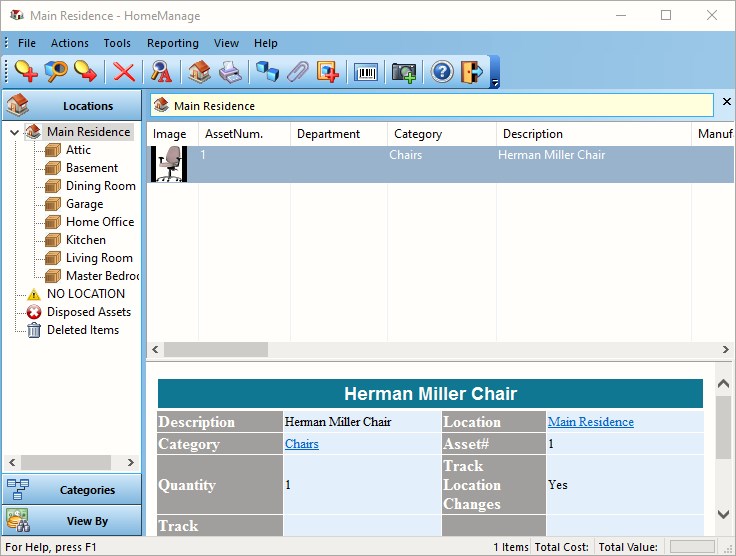Sort by the Department column header
736x556 pixels.
pos(339,134)
